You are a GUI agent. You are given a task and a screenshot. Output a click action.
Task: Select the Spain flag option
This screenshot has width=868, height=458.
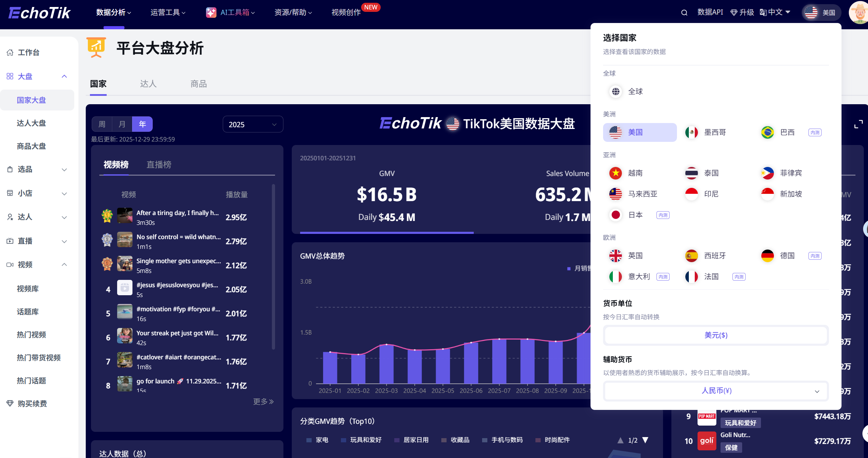pyautogui.click(x=692, y=256)
